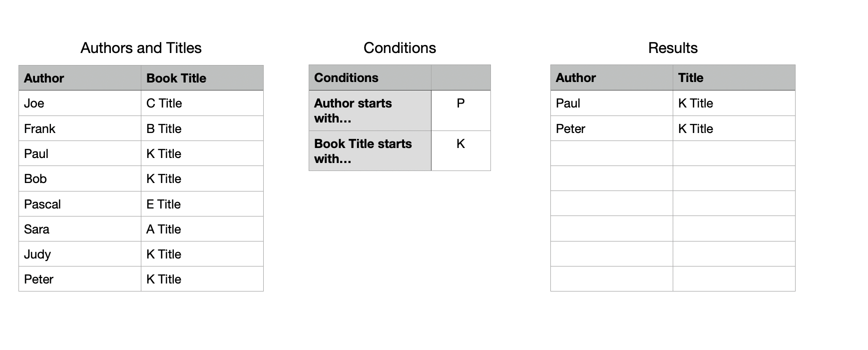Select the Results table title text

coord(673,48)
